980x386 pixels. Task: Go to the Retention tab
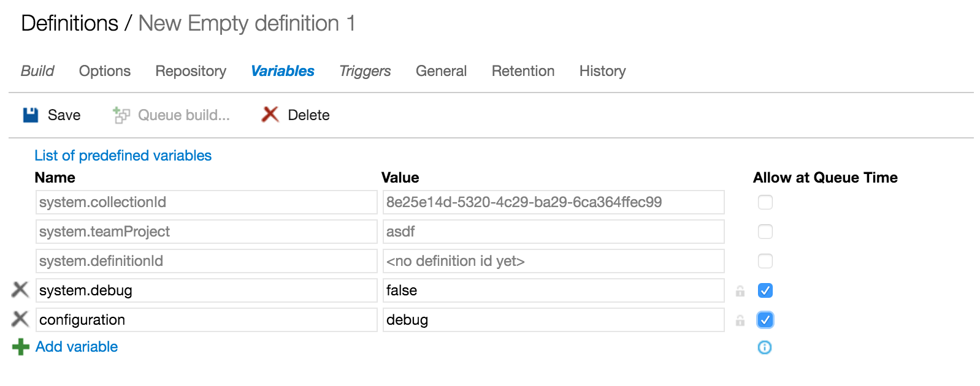[523, 71]
